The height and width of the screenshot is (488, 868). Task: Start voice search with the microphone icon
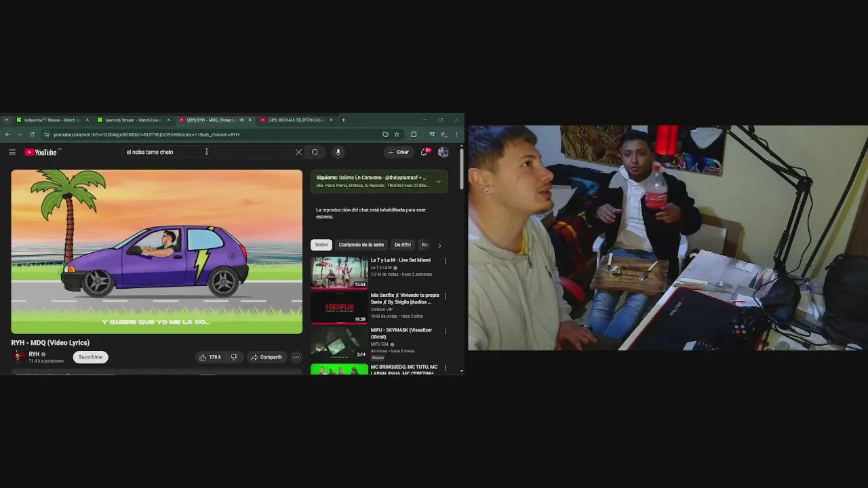[338, 152]
